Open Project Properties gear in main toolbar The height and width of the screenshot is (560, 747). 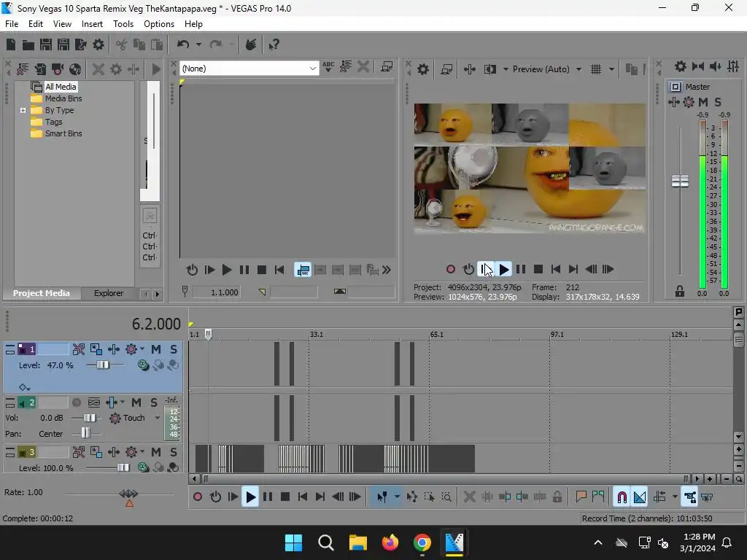pos(98,44)
